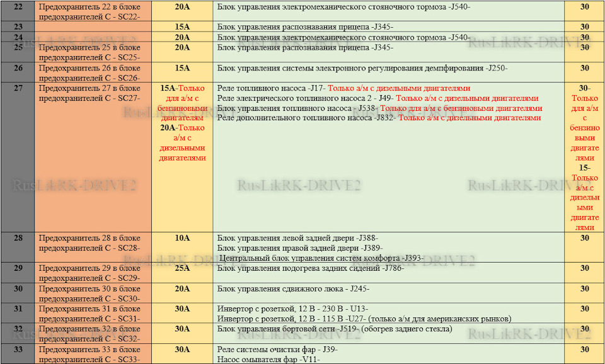This screenshot has height=364, width=605.
Task: Click the "20A" rating for fuse SC22
Action: (182, 6)
